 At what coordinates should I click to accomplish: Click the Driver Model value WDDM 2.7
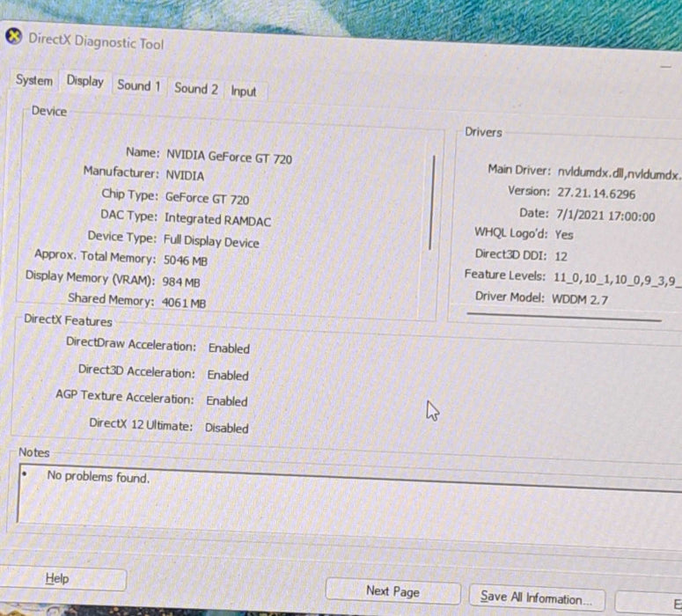[580, 299]
